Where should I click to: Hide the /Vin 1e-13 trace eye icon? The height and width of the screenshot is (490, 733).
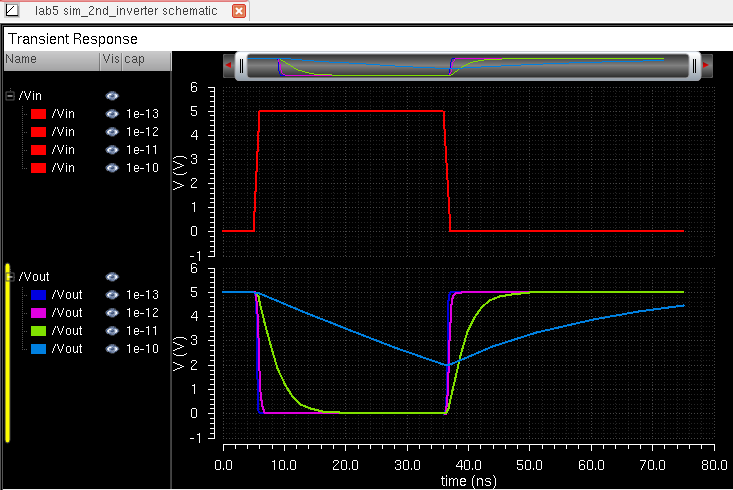pos(112,114)
